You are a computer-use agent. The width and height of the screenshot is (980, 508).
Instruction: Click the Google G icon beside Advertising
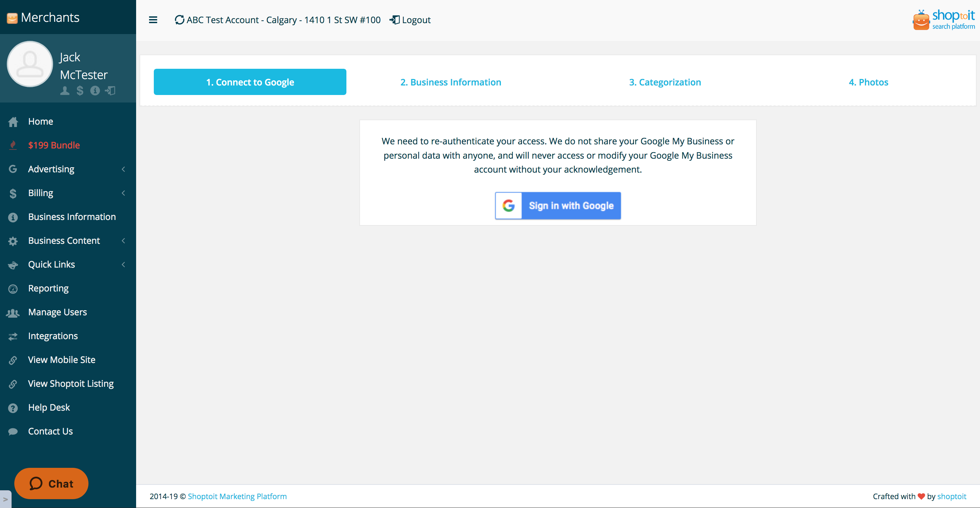(x=13, y=169)
